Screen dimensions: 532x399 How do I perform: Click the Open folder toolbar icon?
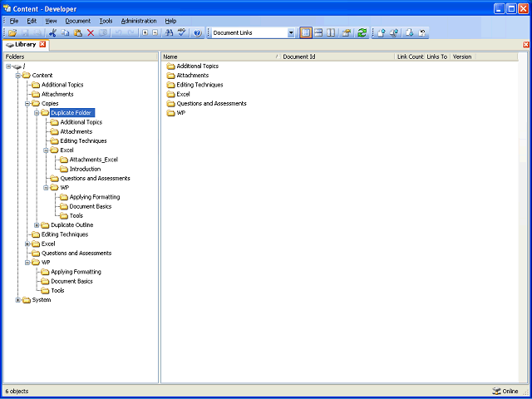coord(12,33)
